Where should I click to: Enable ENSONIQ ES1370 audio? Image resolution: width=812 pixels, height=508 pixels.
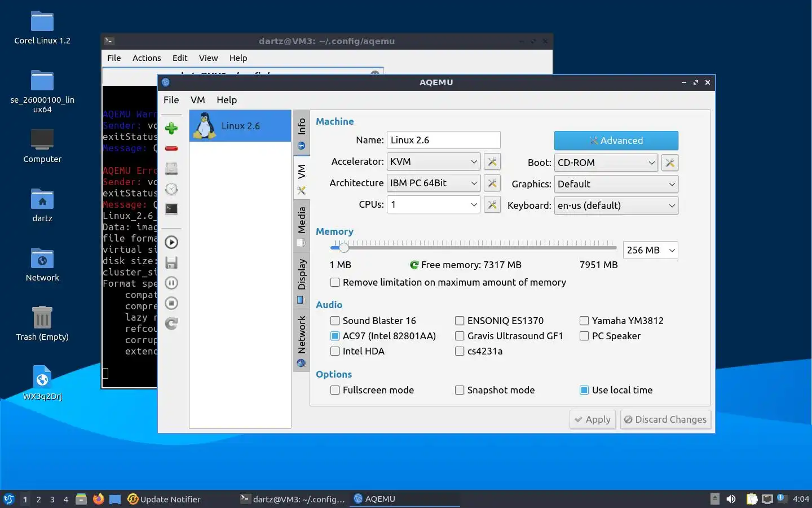coord(460,321)
